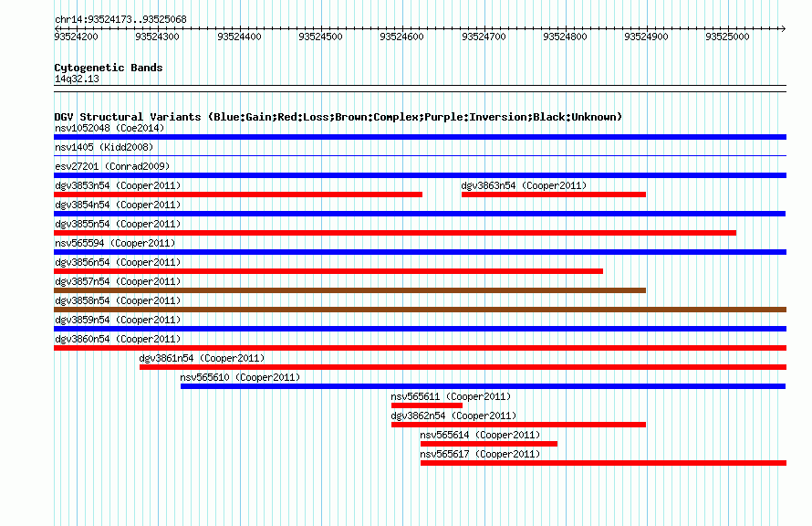Open the esv27201 (Conrad2009) label
812x526 pixels.
112,166
